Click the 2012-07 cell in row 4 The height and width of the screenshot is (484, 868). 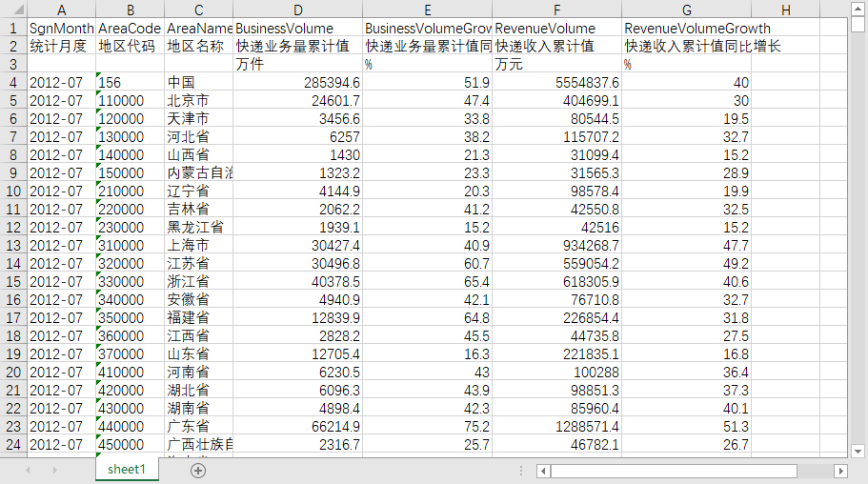[x=61, y=83]
